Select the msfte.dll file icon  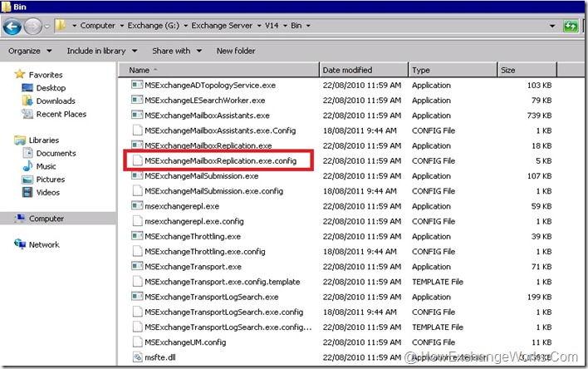click(x=137, y=357)
